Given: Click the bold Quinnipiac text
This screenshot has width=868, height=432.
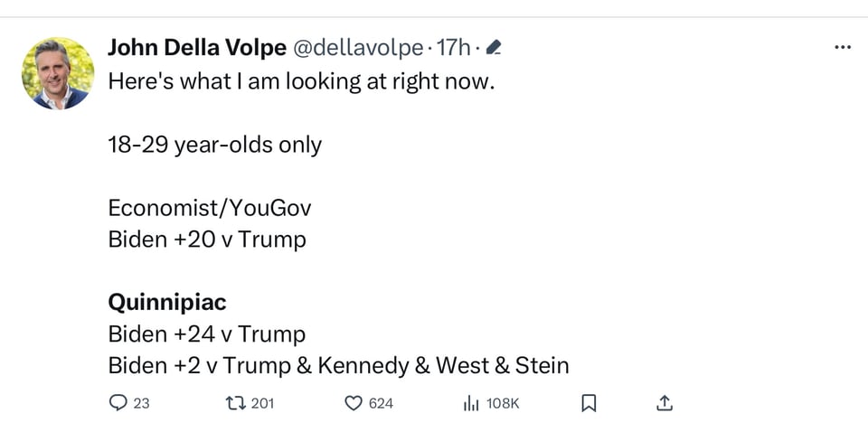Looking at the screenshot, I should 167,302.
